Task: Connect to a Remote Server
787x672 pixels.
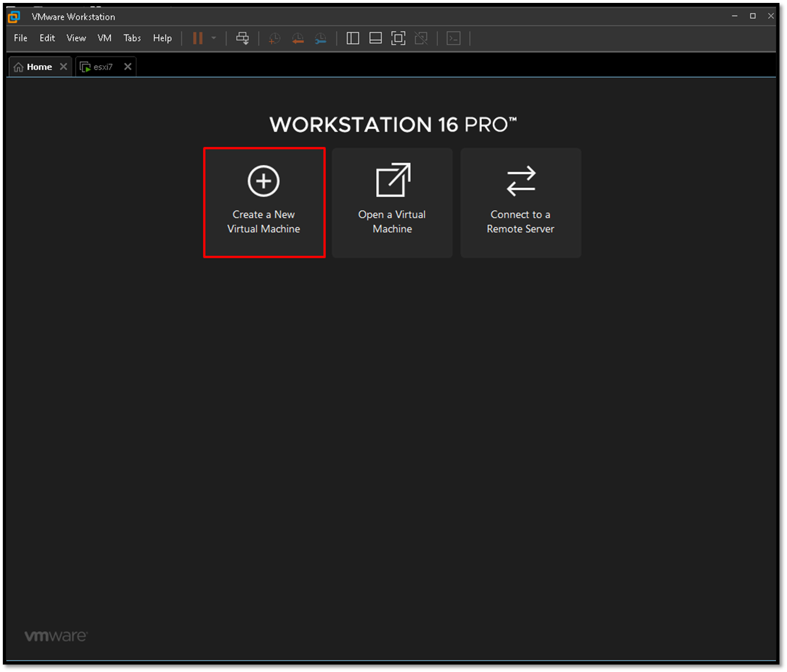Action: click(520, 202)
